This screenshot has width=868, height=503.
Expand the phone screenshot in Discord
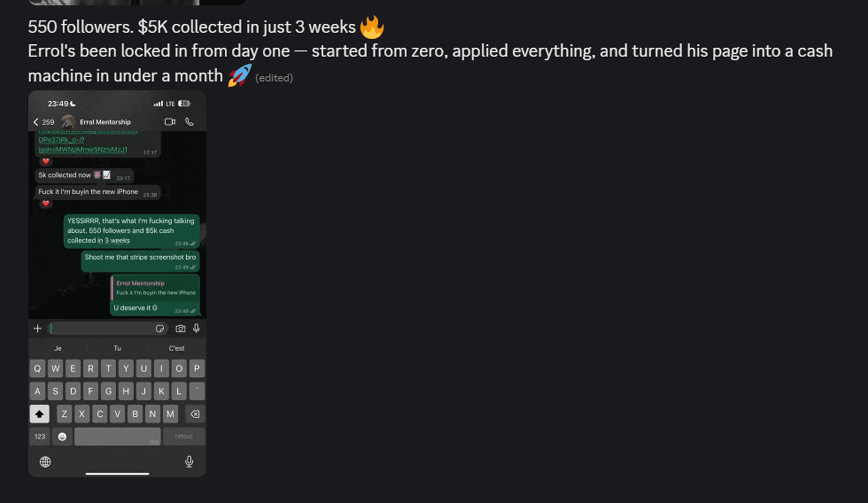coord(117,282)
